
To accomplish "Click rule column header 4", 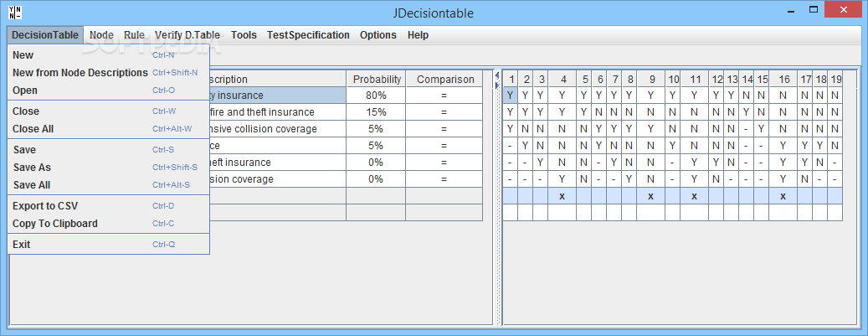I will [x=562, y=80].
